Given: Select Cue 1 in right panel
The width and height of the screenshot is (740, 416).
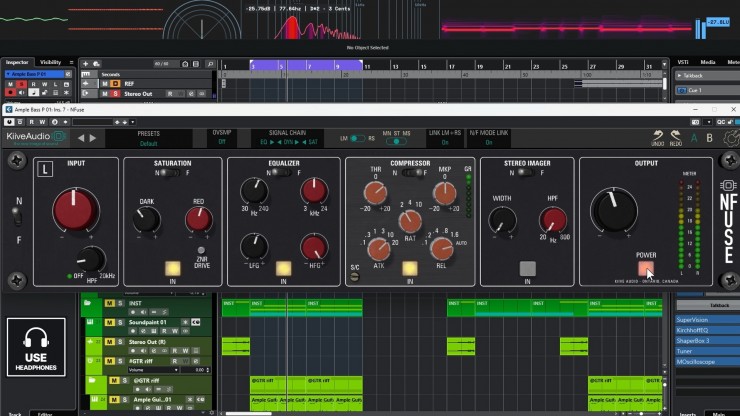Looking at the screenshot, I should [x=706, y=90].
